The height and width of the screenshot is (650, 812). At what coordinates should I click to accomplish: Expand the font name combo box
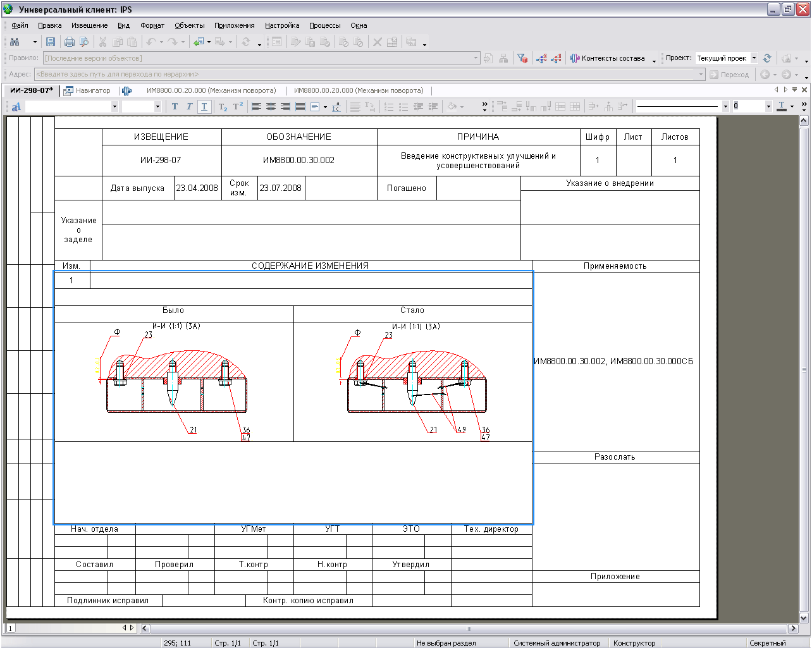tap(114, 107)
